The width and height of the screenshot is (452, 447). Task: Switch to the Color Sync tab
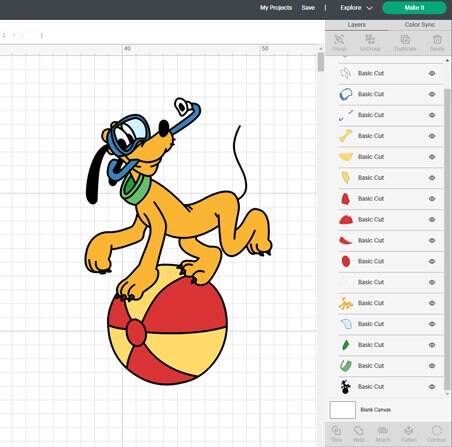420,25
